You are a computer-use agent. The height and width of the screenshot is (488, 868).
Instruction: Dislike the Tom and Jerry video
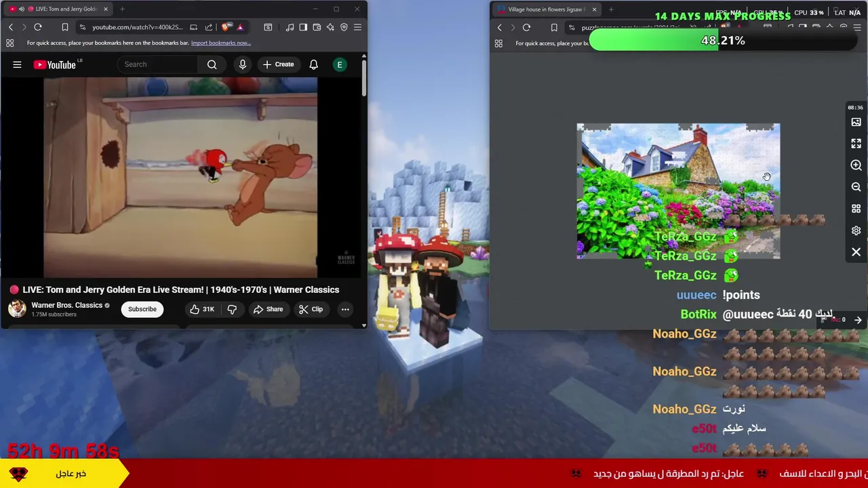click(x=232, y=309)
